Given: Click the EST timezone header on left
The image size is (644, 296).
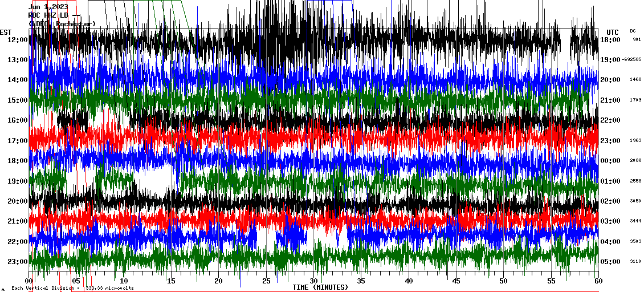Looking at the screenshot, I should click(6, 32).
